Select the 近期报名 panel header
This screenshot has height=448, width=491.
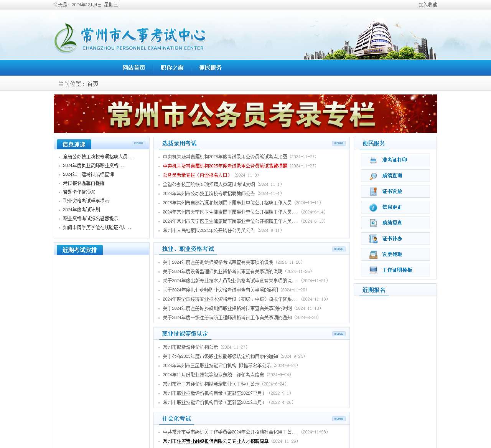click(x=374, y=290)
